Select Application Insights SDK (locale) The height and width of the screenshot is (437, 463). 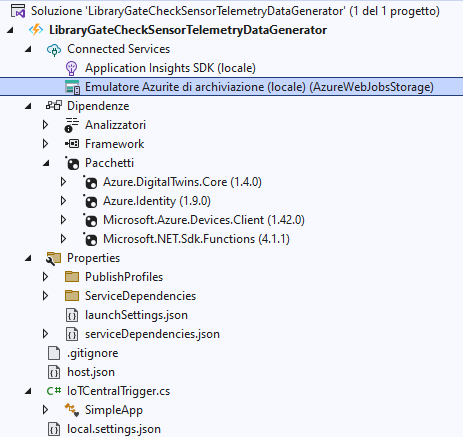[x=170, y=68]
